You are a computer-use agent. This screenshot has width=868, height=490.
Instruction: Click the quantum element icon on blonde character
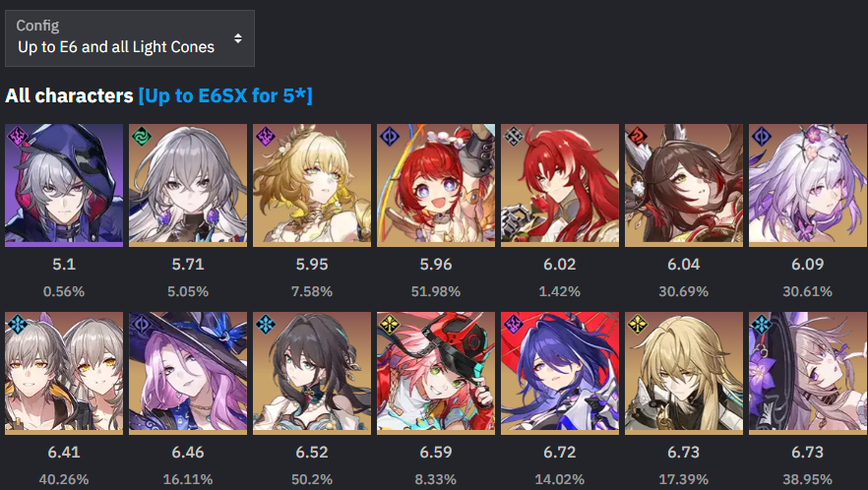(265, 136)
